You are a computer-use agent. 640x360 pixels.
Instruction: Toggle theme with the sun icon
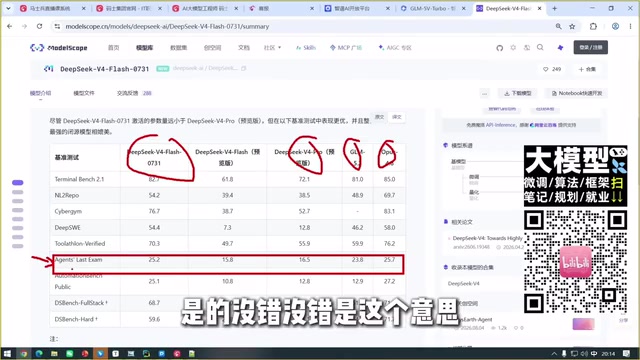513,48
